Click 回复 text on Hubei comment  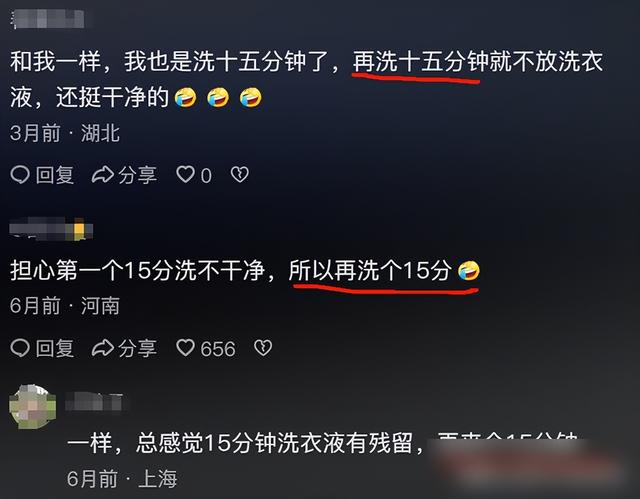[x=55, y=175]
